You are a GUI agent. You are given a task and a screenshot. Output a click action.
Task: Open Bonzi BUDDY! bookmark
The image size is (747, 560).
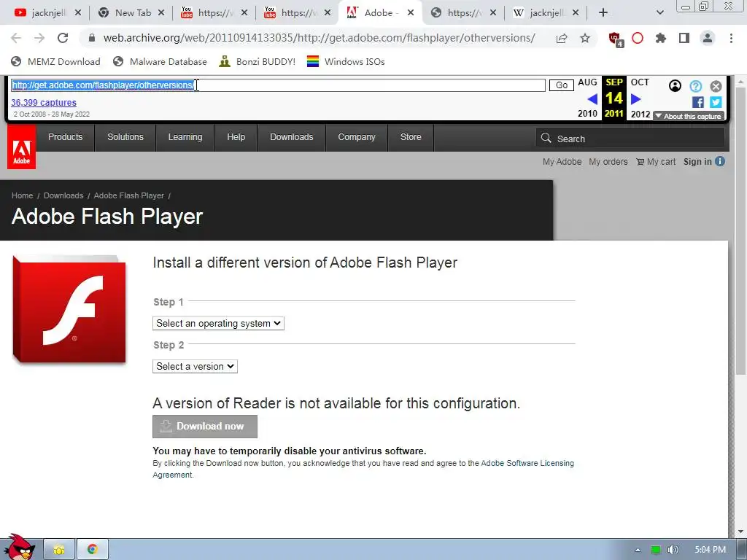pos(258,61)
